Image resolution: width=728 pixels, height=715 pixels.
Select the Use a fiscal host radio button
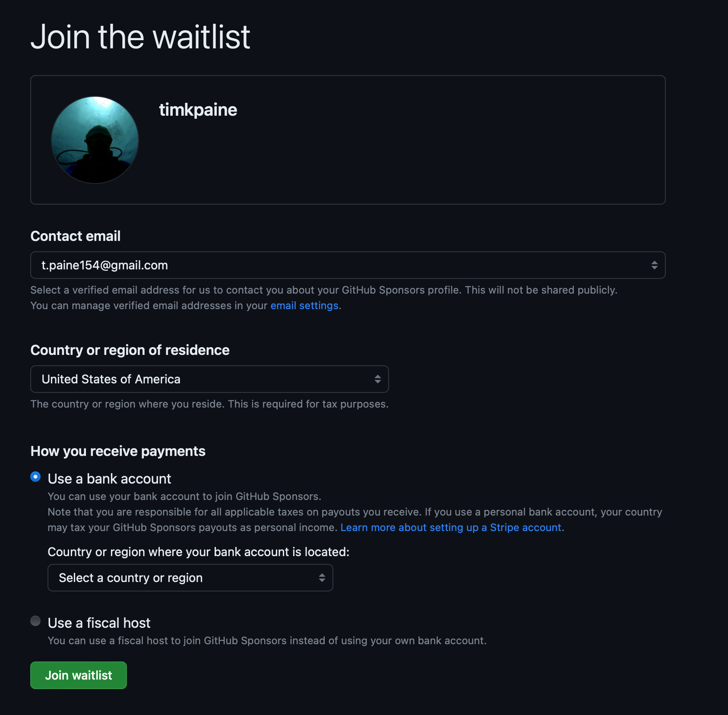(35, 621)
